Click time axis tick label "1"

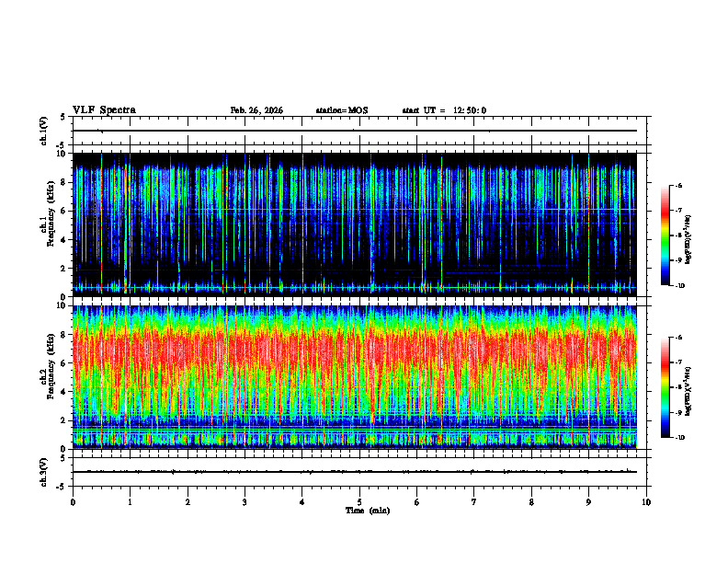pos(131,502)
